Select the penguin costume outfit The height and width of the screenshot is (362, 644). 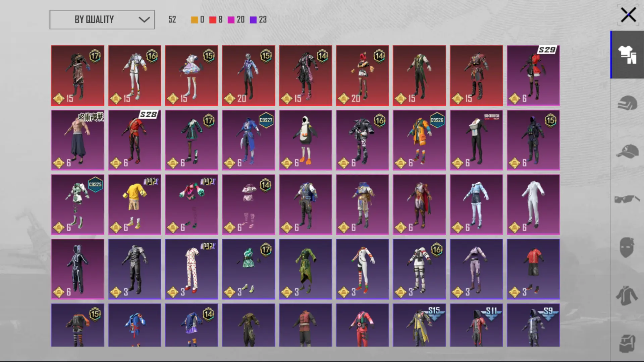[x=305, y=140]
